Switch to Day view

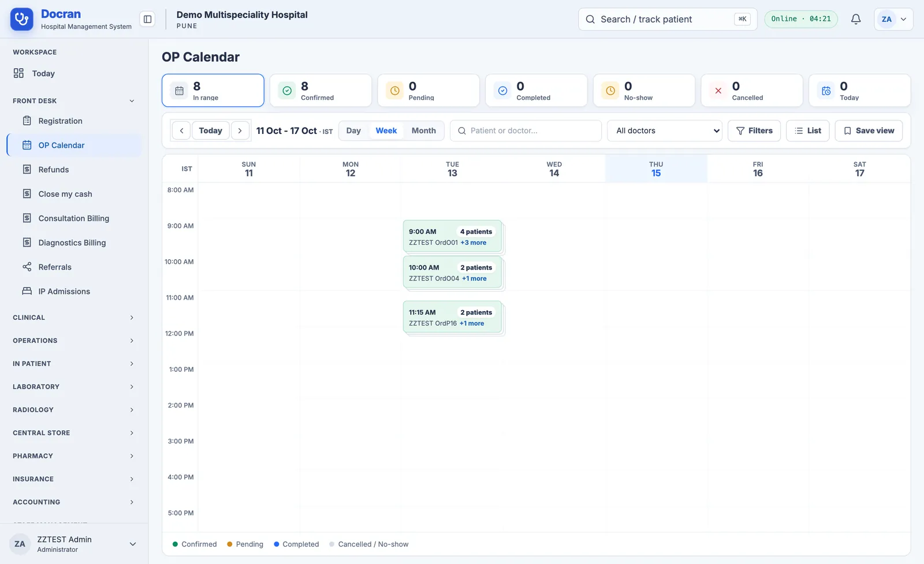click(353, 130)
